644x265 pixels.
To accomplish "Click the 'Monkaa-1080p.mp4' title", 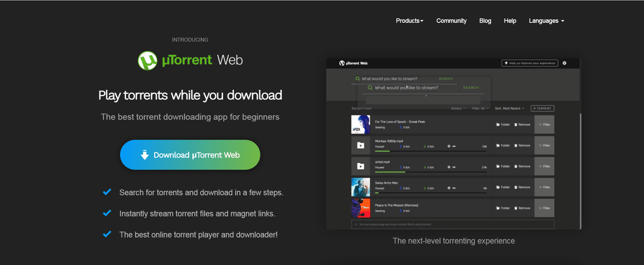I will pyautogui.click(x=389, y=141).
